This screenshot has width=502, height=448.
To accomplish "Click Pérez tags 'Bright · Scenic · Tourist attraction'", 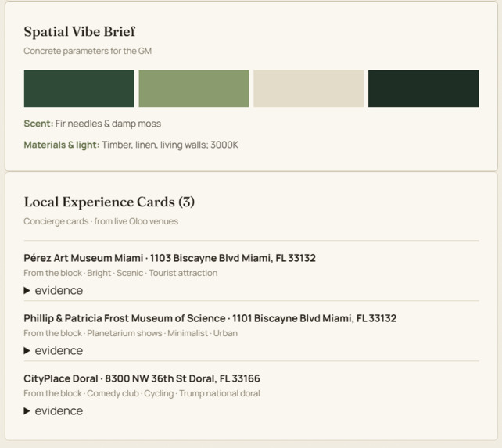I will [x=152, y=273].
